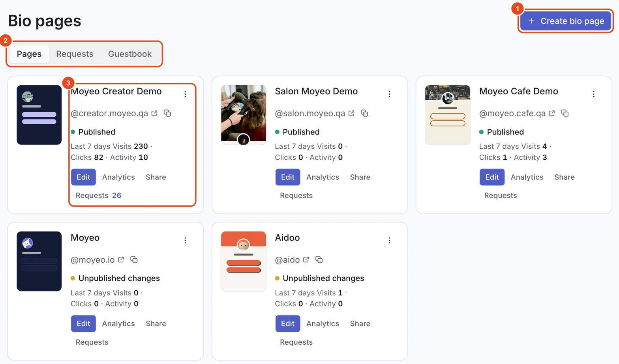Viewport: 619px width, 364px height.
Task: View Analytics for the Moyeo page
Action: coord(118,323)
